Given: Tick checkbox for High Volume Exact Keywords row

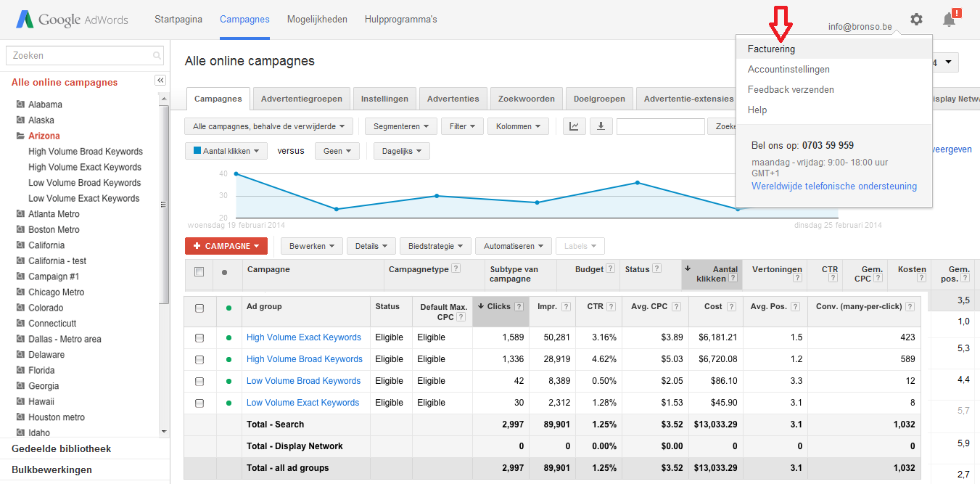Looking at the screenshot, I should [x=199, y=337].
